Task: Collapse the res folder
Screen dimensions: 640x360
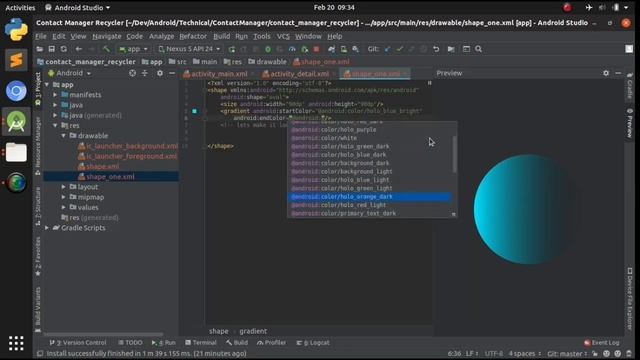Action: (x=55, y=125)
